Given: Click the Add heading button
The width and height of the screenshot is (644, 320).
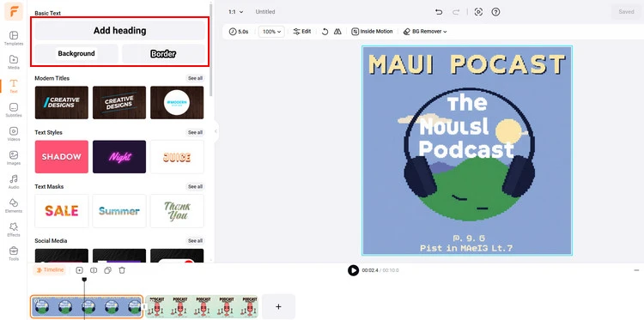Looking at the screenshot, I should coord(119,31).
